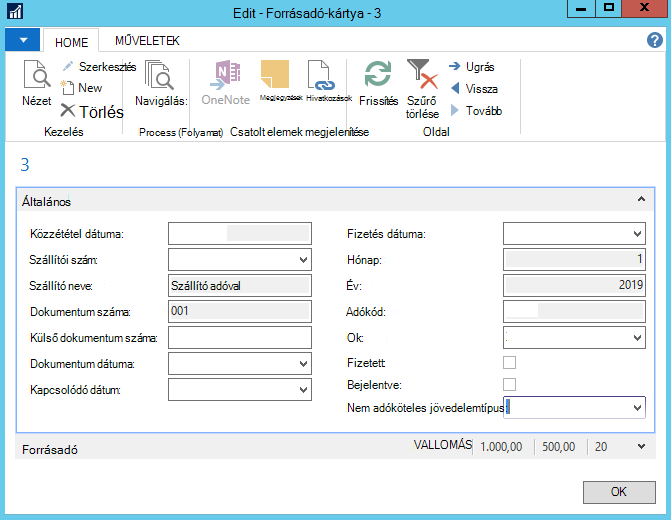Open the help question mark icon
Viewport: 671px width, 520px height.
(655, 40)
